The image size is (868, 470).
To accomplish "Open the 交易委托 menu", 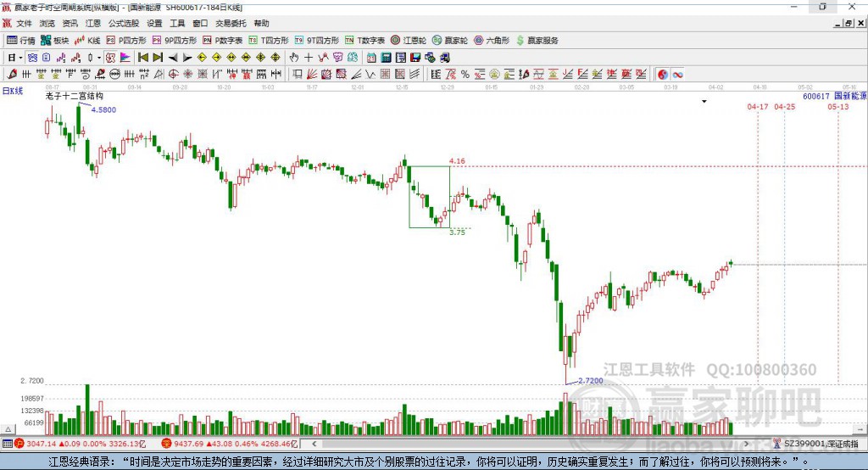I will (x=231, y=23).
